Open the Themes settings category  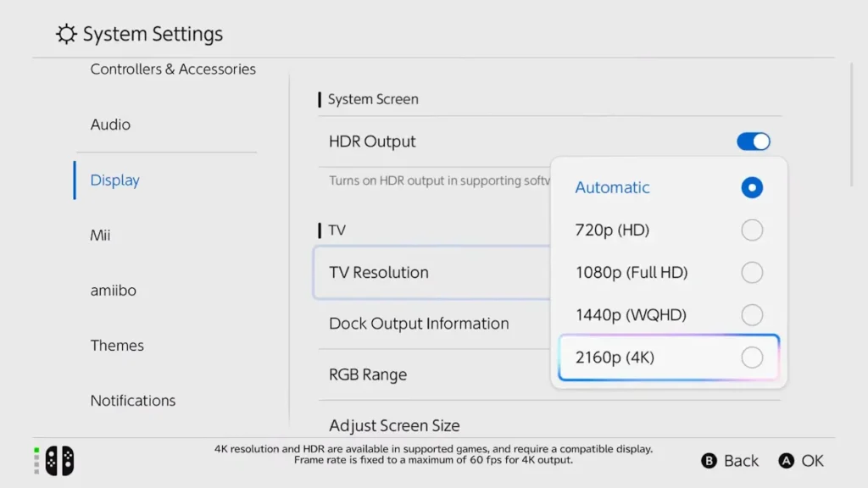[x=117, y=345]
